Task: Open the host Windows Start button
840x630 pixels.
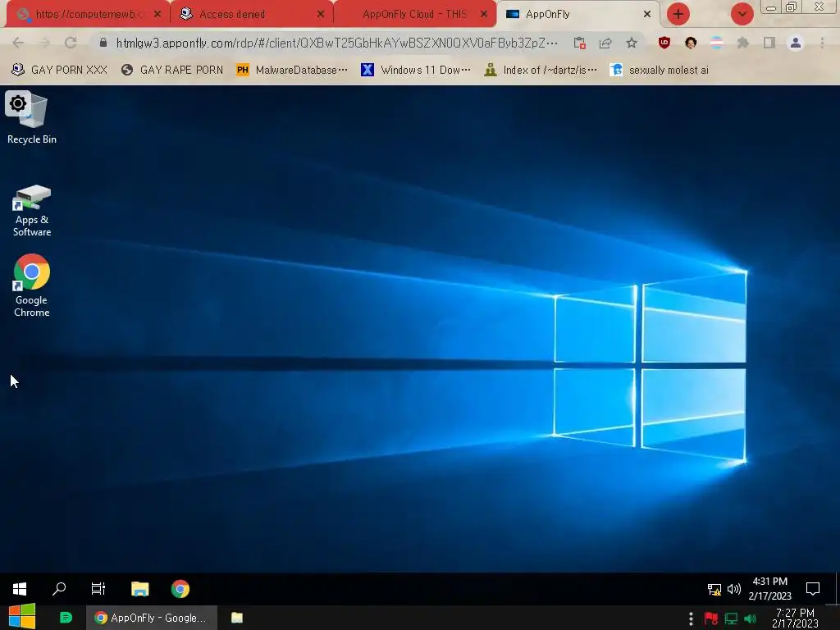Action: [22, 617]
